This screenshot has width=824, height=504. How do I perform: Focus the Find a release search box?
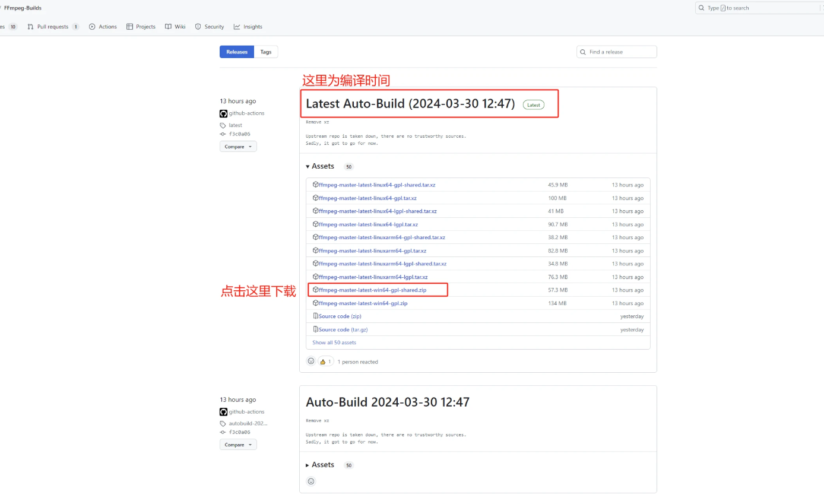(617, 52)
